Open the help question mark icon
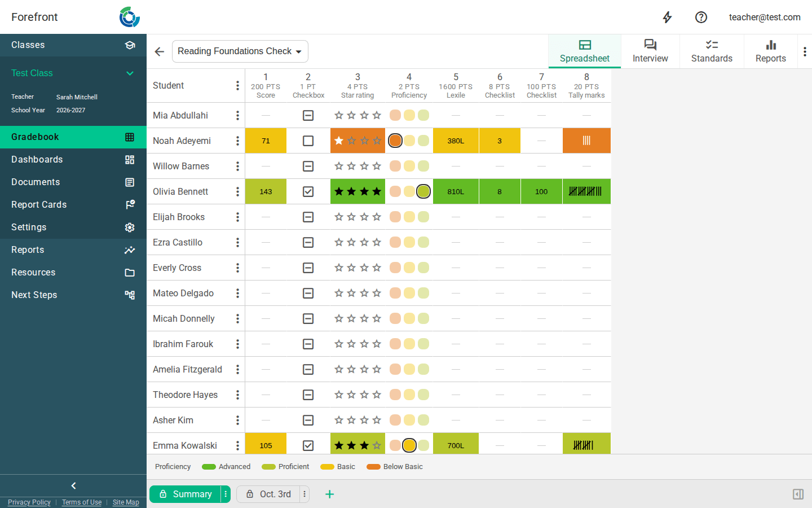The height and width of the screenshot is (508, 812). pos(701,17)
